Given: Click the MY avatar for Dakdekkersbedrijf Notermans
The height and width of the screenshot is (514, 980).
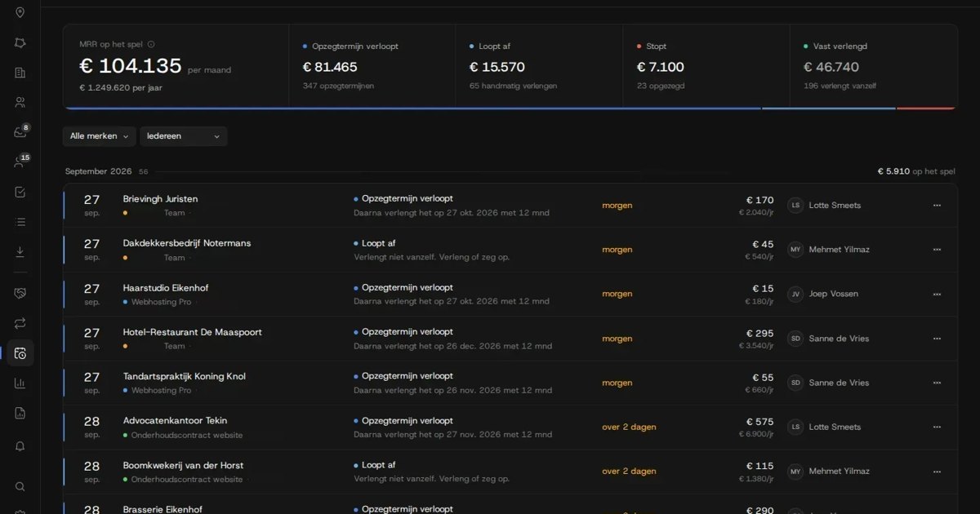Looking at the screenshot, I should 795,250.
